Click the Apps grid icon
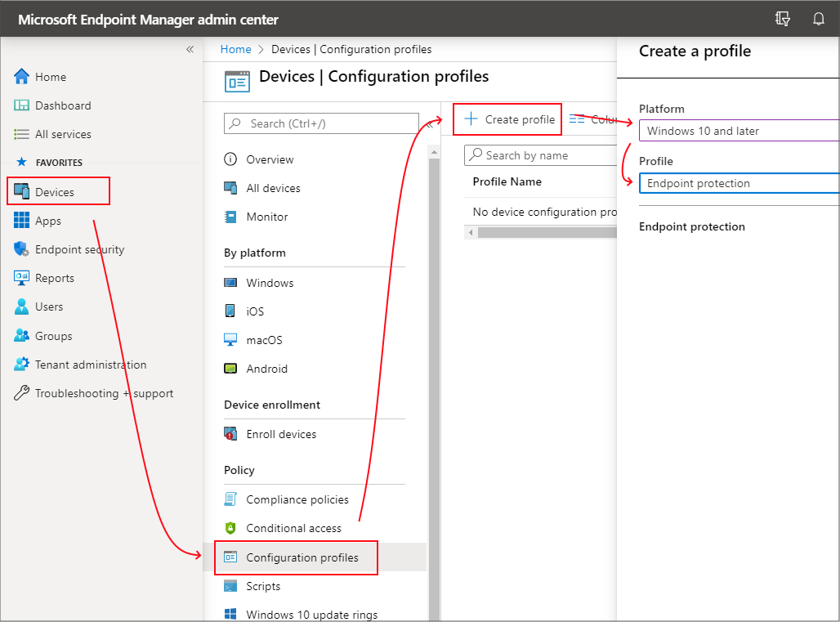 coord(22,221)
